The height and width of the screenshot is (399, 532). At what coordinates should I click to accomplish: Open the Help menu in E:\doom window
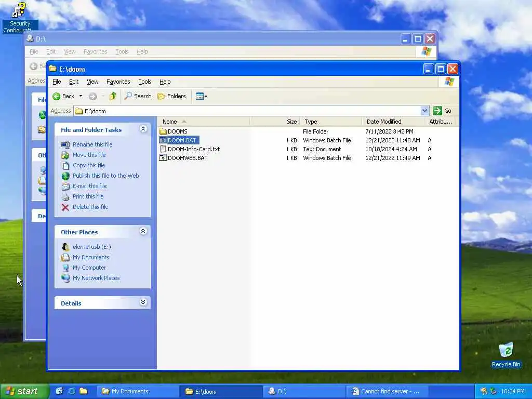point(165,82)
